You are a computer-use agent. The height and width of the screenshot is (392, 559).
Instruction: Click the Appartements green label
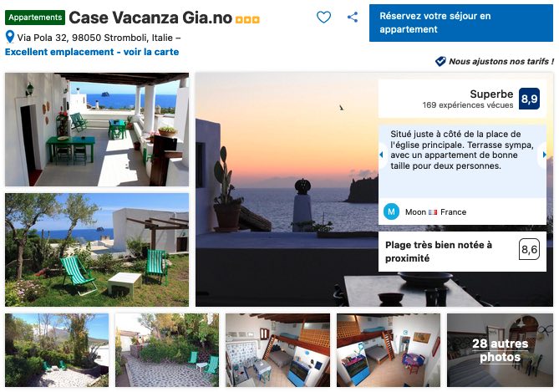35,18
